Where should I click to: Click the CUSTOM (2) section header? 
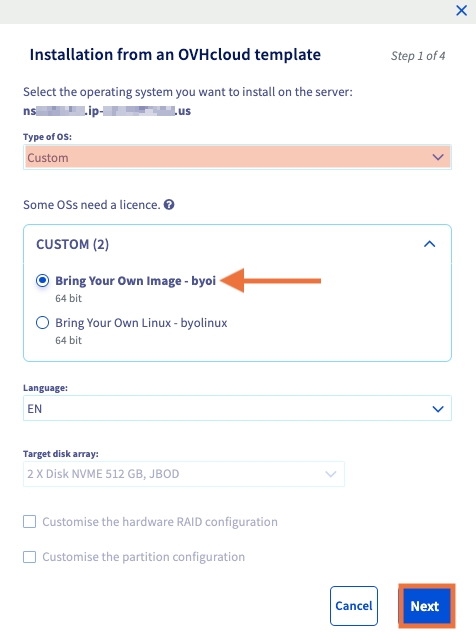(x=237, y=244)
